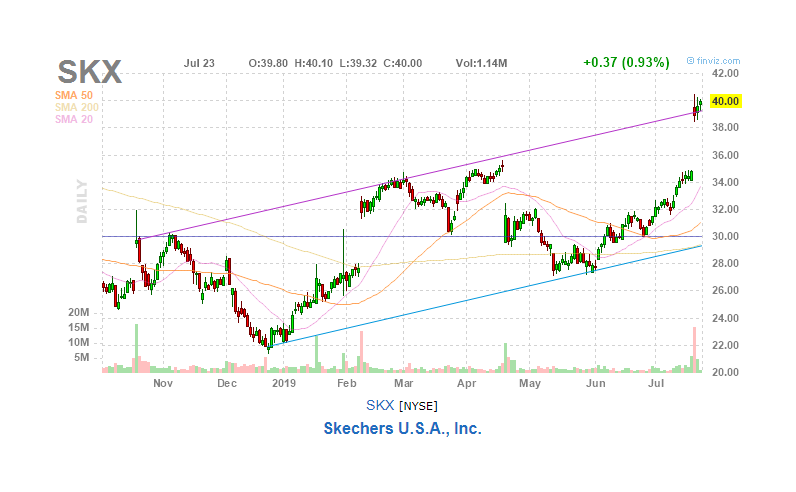
Task: Click the Apr month label
Action: [x=467, y=383]
